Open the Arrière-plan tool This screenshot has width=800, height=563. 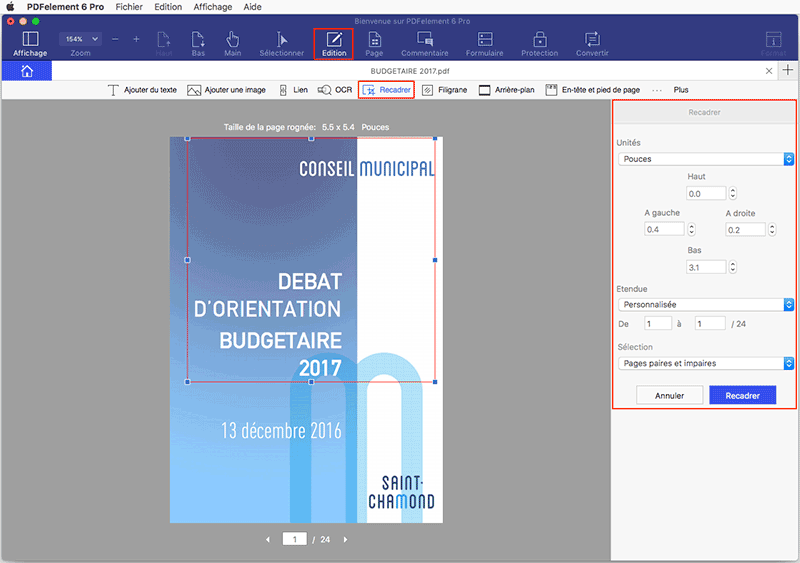coord(506,90)
